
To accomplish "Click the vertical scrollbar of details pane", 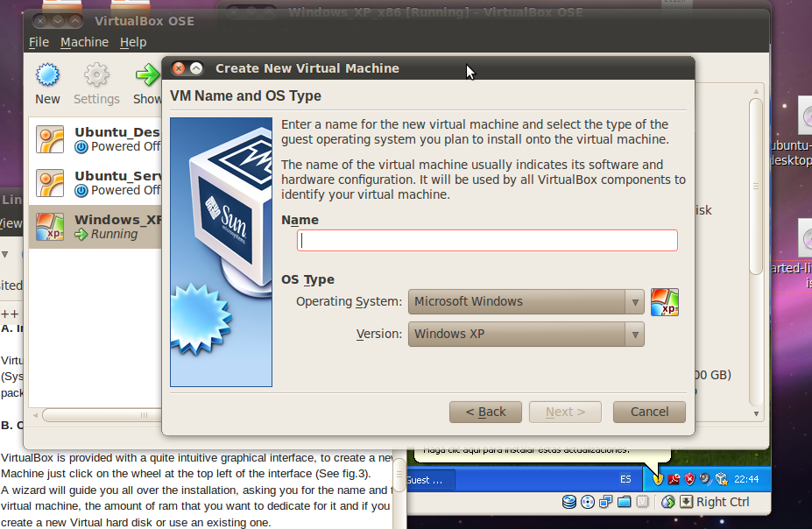I will click(x=756, y=187).
